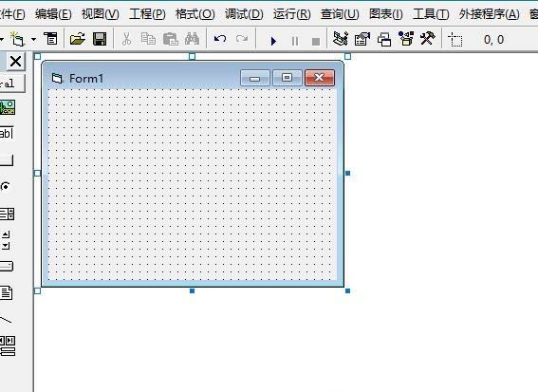The image size is (538, 392).
Task: Click the Open Project folder icon
Action: [x=78, y=39]
